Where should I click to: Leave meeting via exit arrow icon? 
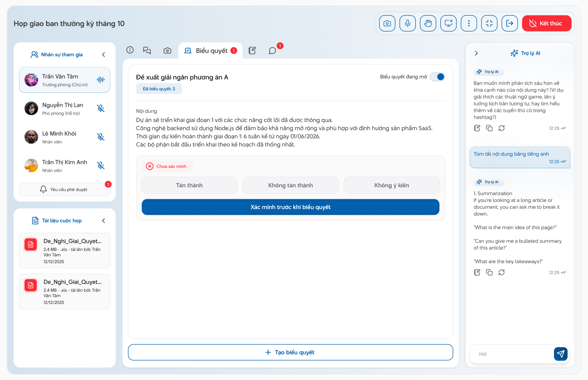tap(509, 23)
